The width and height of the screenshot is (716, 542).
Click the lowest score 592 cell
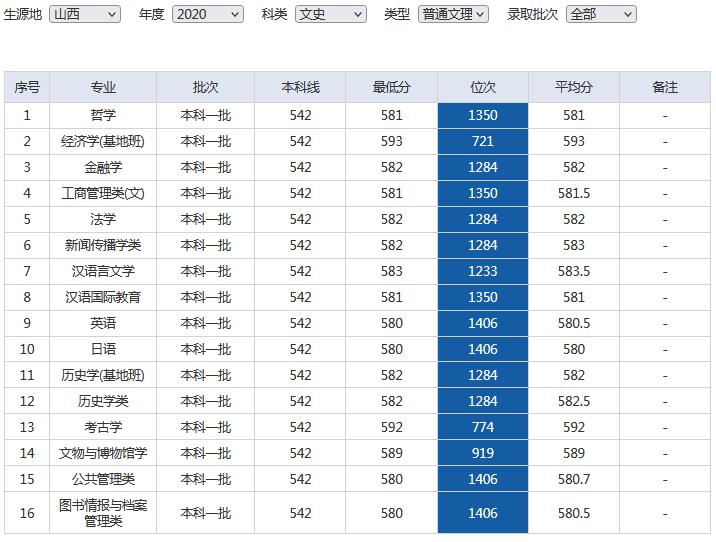pos(391,428)
